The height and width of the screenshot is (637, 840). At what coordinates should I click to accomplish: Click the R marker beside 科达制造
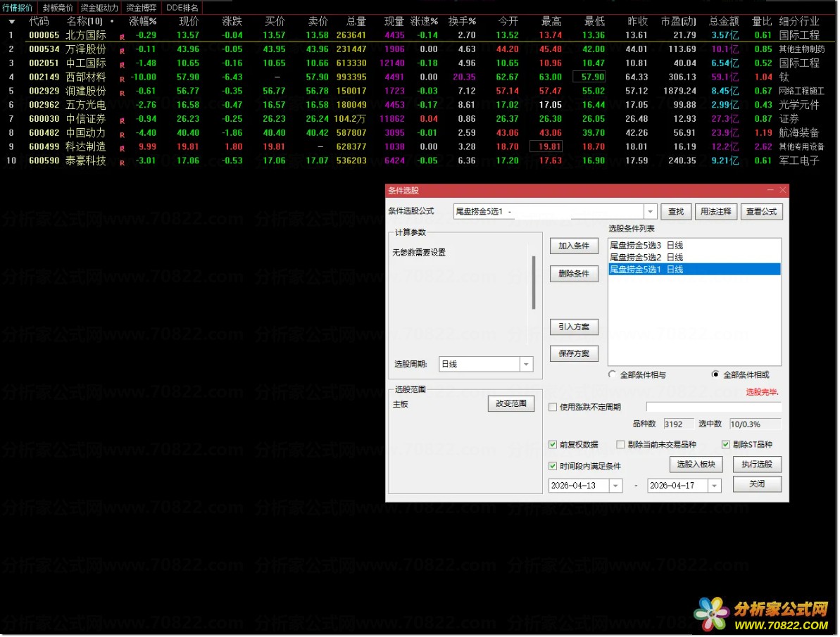(122, 149)
